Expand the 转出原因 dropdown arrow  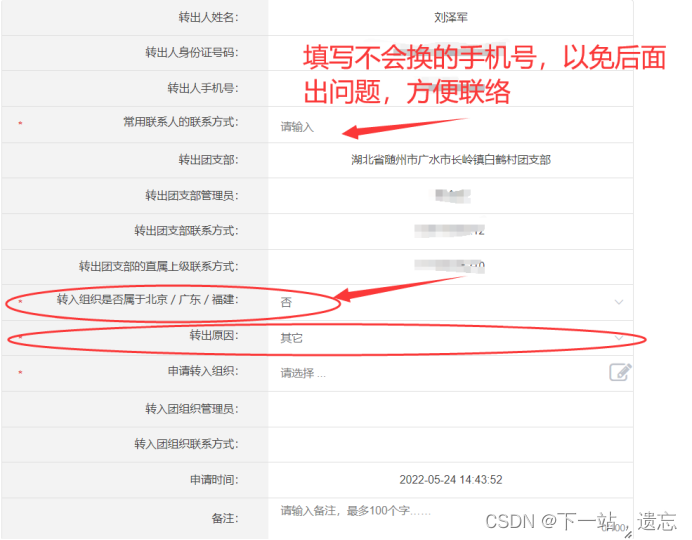(619, 338)
